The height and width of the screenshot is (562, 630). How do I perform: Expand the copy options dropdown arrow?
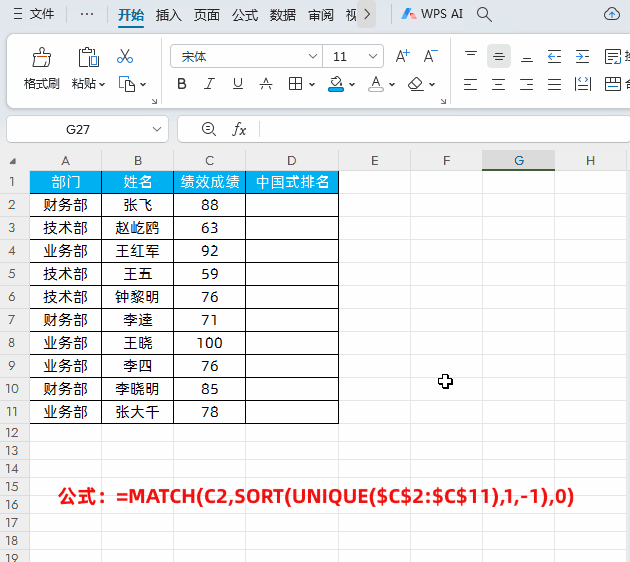click(x=143, y=85)
